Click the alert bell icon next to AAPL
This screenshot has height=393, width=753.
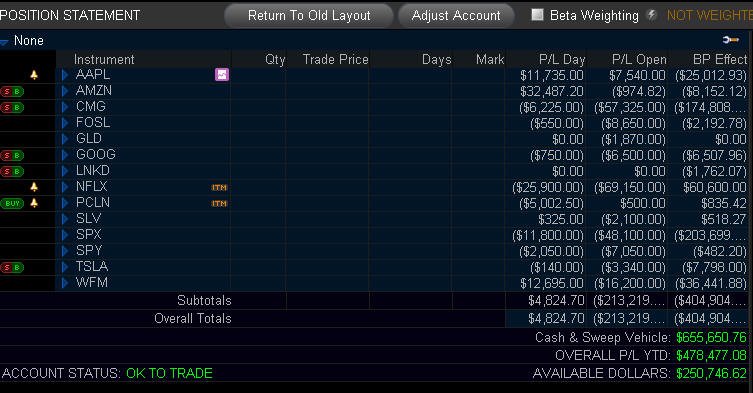pyautogui.click(x=34, y=74)
